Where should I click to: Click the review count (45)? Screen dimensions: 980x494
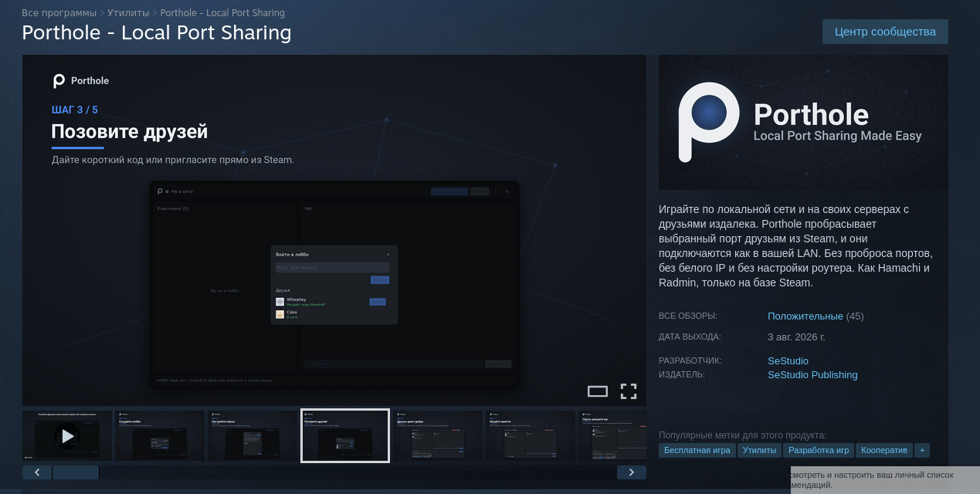pyautogui.click(x=855, y=316)
